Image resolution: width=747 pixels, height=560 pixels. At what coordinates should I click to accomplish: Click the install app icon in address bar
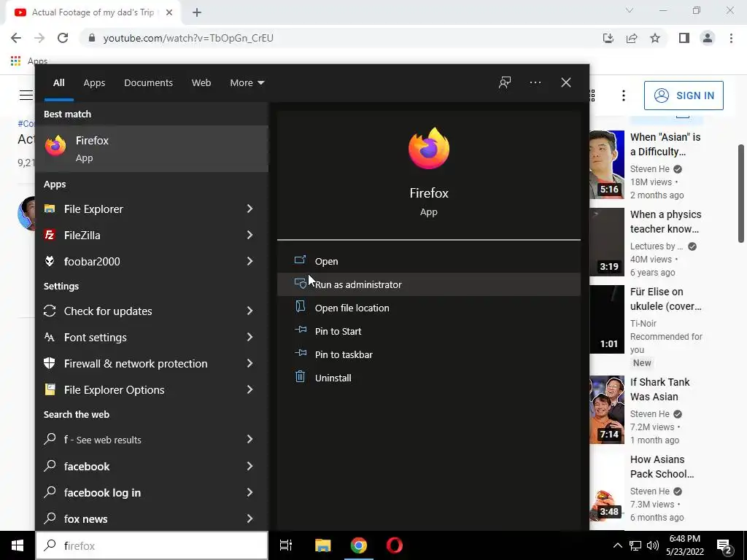(x=608, y=38)
